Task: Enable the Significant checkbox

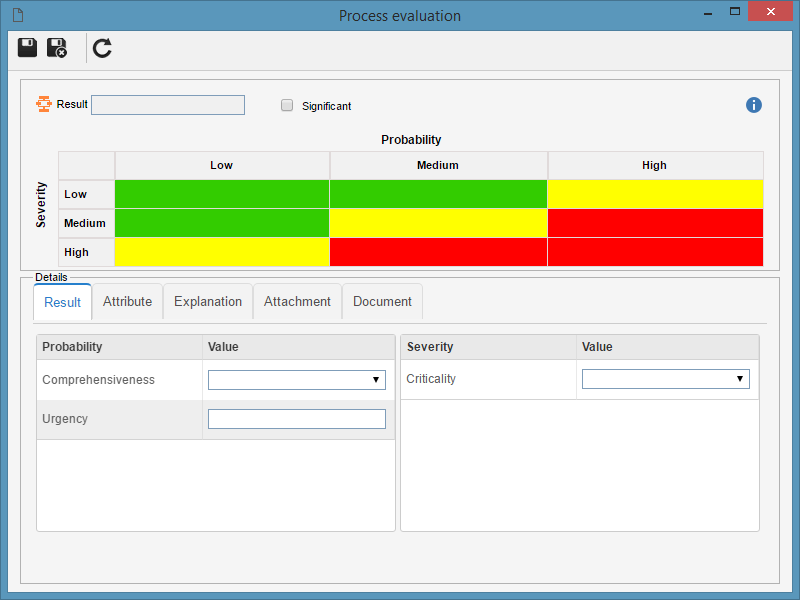Action: pos(287,105)
